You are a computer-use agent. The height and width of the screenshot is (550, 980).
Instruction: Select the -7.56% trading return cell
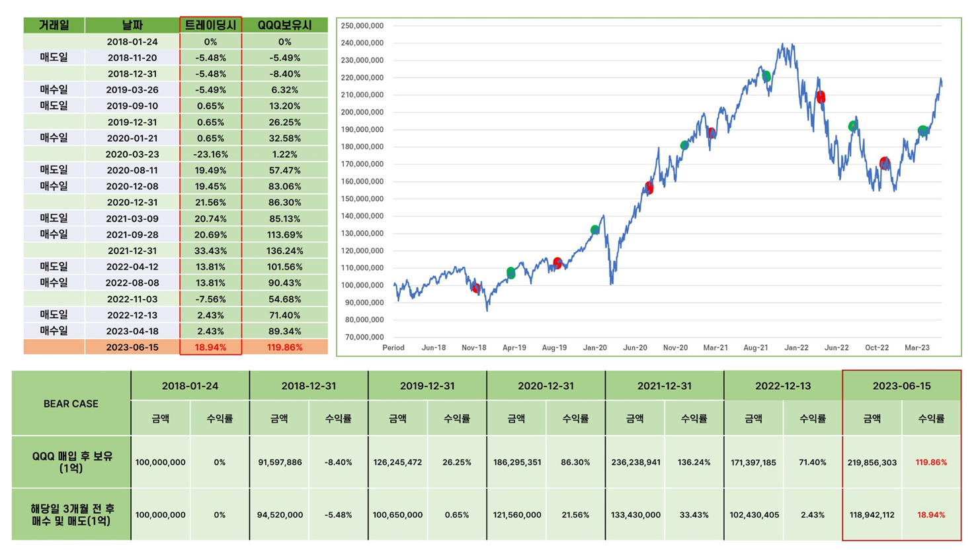[x=210, y=299]
